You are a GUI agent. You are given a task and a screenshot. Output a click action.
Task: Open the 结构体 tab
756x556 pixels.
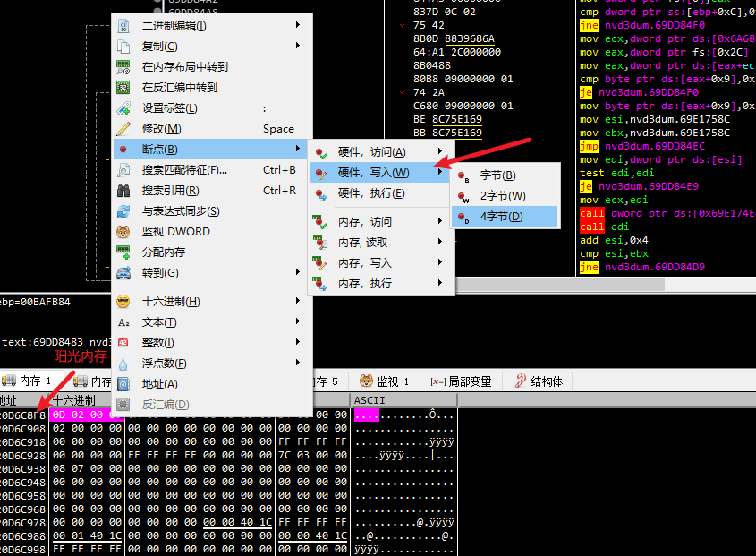coord(538,381)
